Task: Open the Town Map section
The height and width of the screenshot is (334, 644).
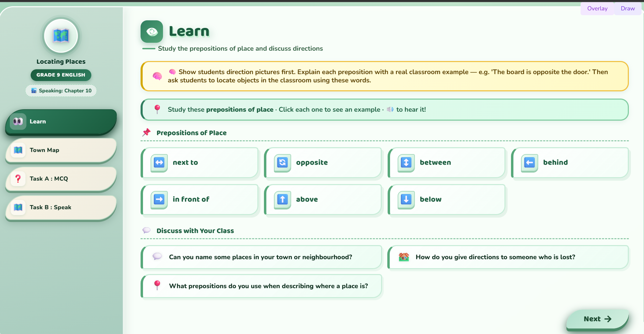Action: 61,150
